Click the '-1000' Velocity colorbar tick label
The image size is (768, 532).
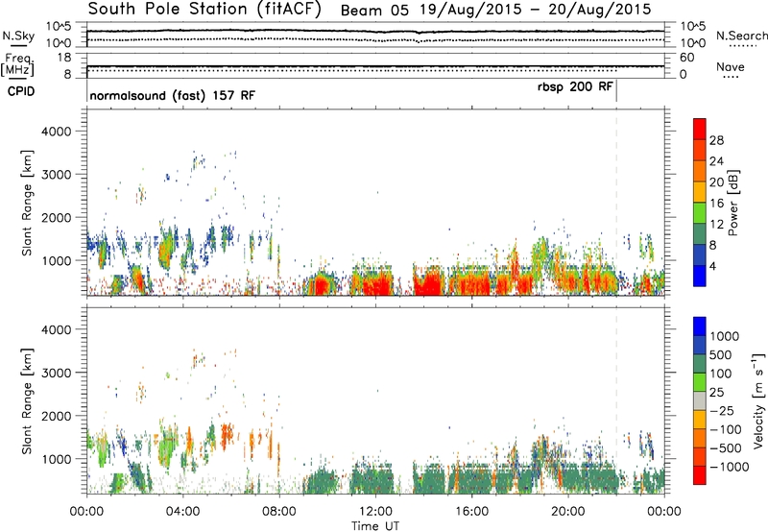(x=729, y=467)
